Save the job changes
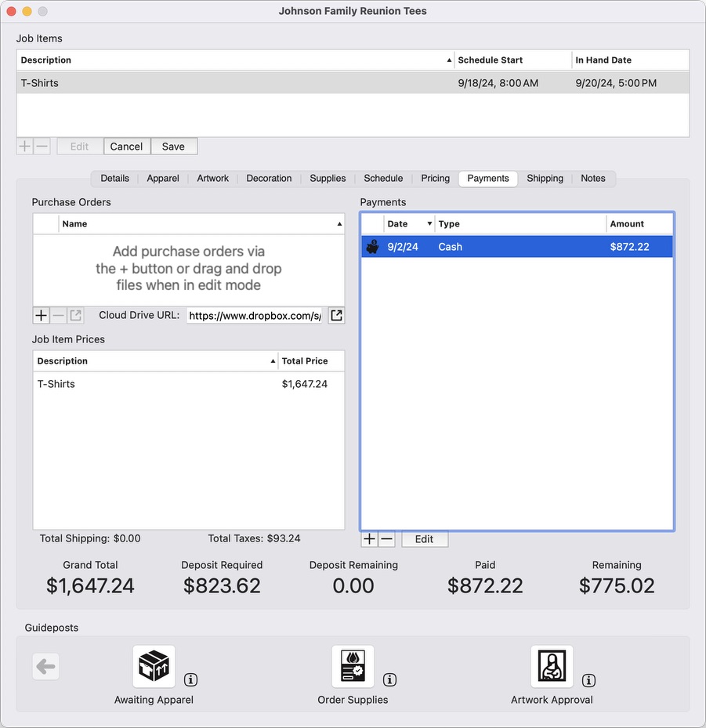 coord(173,147)
